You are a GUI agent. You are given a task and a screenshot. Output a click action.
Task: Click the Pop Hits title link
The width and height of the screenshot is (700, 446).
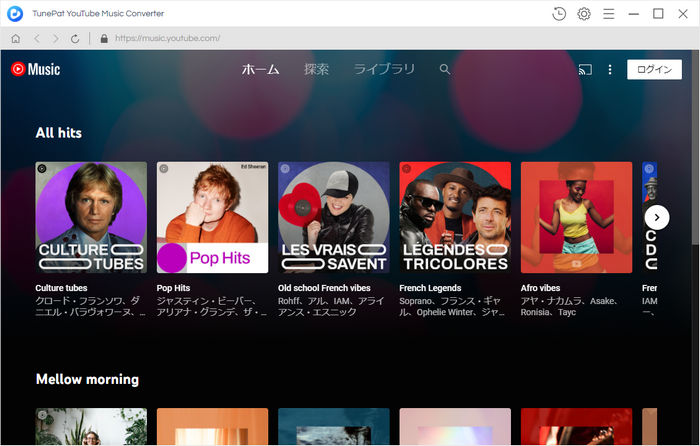point(173,288)
